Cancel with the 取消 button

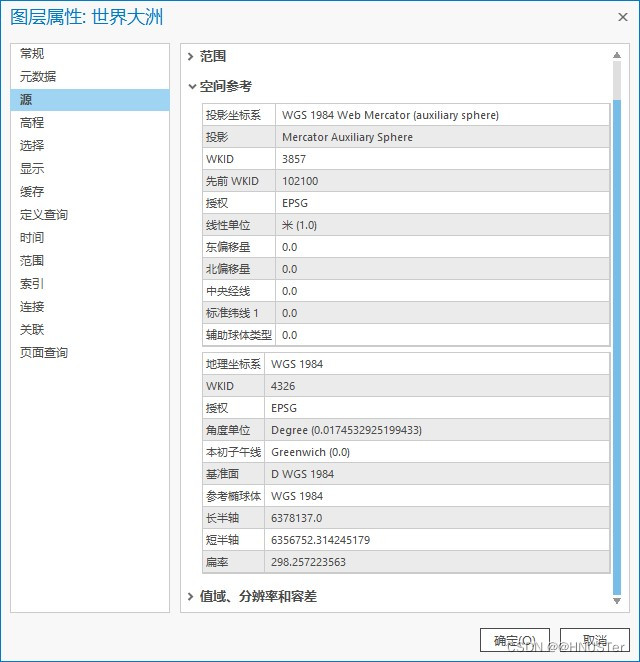(594, 640)
